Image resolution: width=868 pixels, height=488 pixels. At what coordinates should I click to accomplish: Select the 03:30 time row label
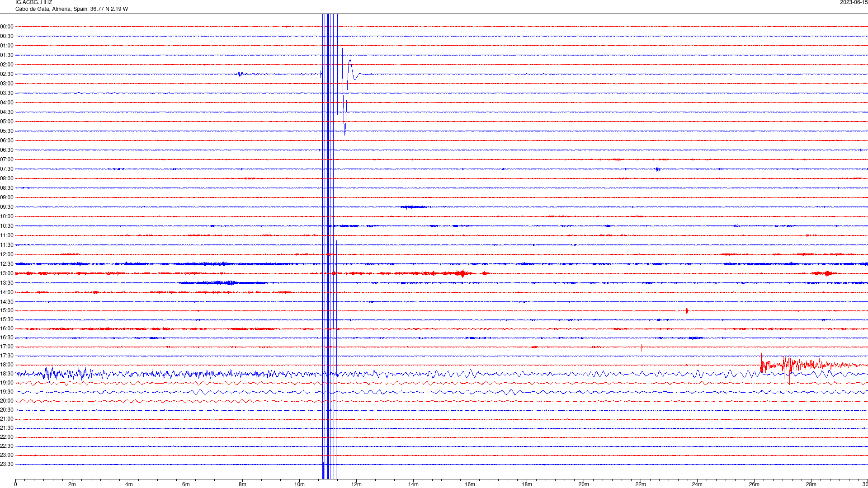click(x=7, y=93)
